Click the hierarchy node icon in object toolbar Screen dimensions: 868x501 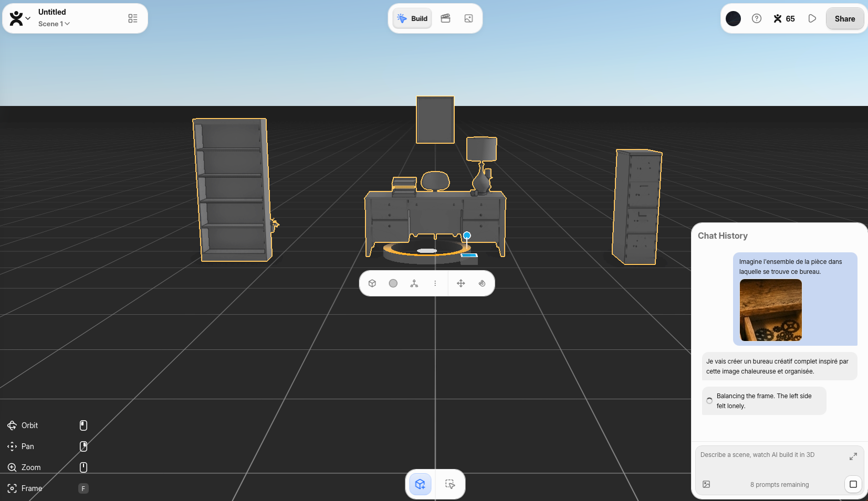(x=414, y=283)
